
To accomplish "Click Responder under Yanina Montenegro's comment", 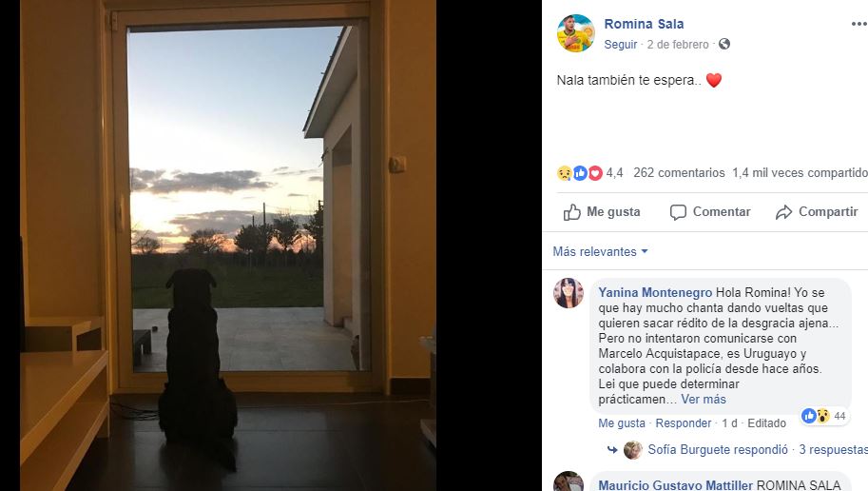I will pos(684,423).
